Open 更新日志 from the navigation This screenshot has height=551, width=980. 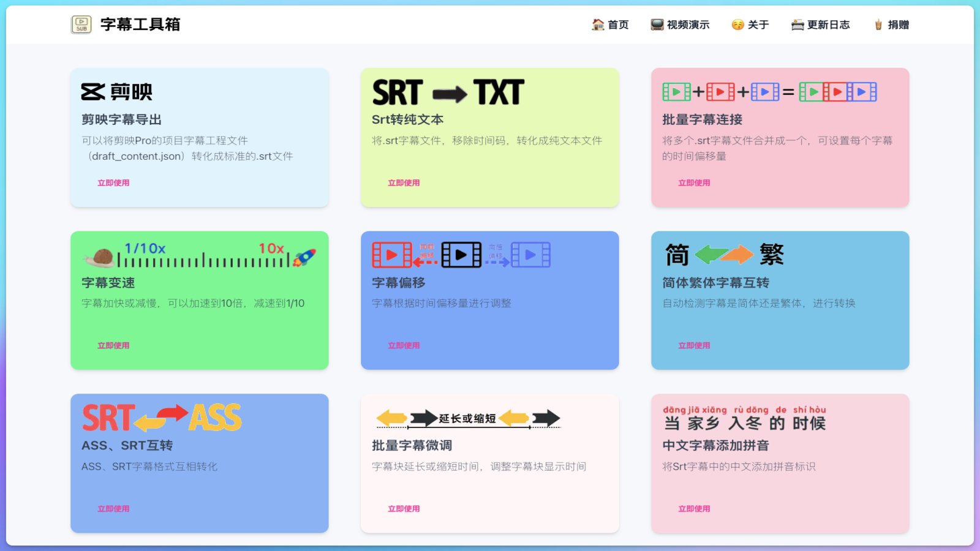click(820, 24)
